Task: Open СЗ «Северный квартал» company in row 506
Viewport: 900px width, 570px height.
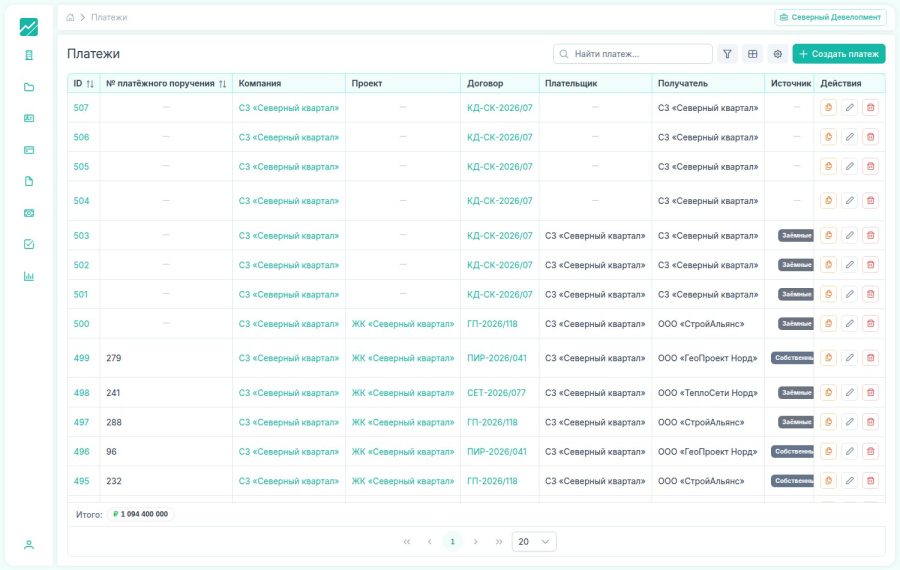Action: (289, 137)
